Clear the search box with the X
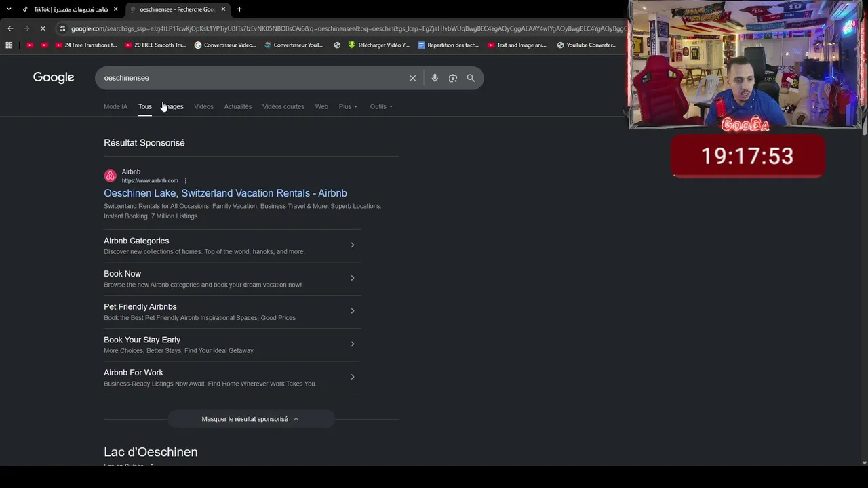The image size is (868, 488). (x=412, y=78)
